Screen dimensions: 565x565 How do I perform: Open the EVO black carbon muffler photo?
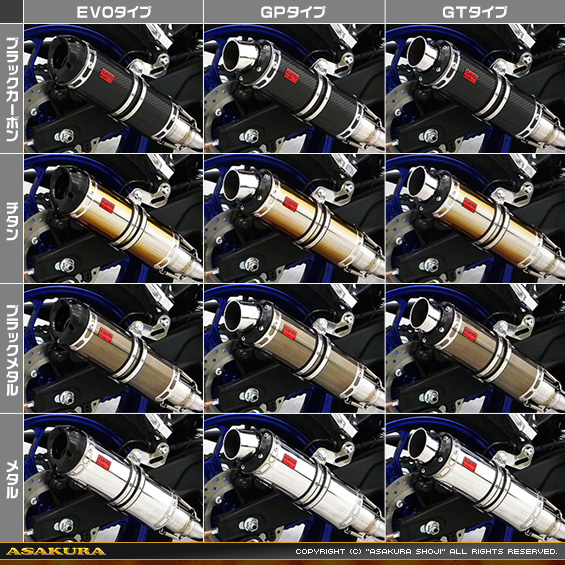114,88
